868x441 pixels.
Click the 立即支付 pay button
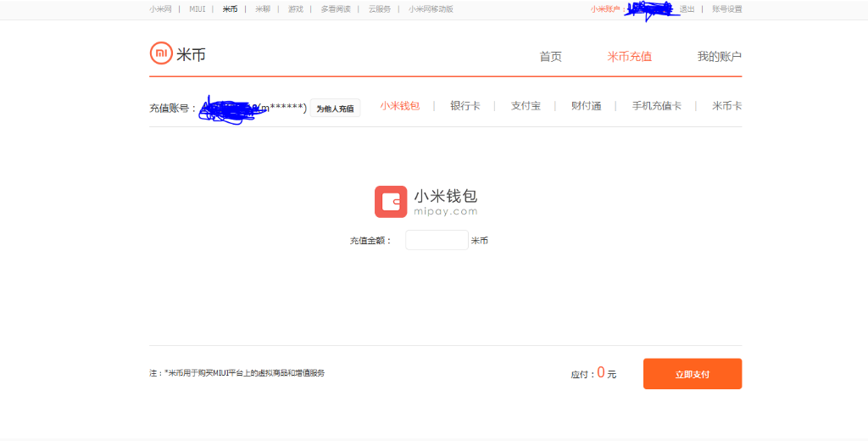point(693,374)
